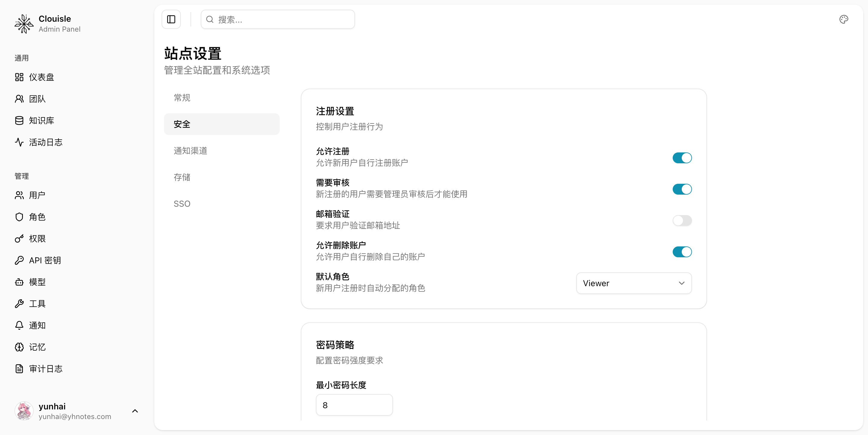Toggle off 允许删除账户 account deletion
The width and height of the screenshot is (868, 435).
[x=682, y=252]
